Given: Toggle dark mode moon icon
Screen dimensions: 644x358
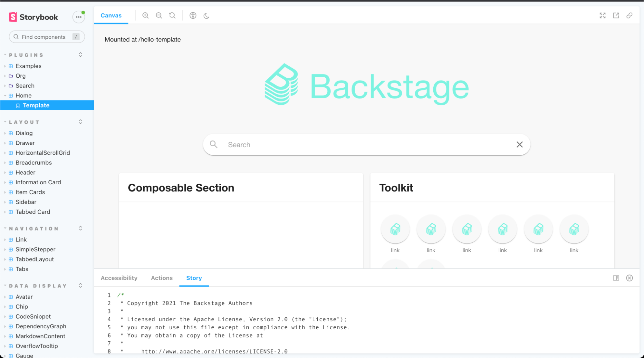Looking at the screenshot, I should (207, 15).
